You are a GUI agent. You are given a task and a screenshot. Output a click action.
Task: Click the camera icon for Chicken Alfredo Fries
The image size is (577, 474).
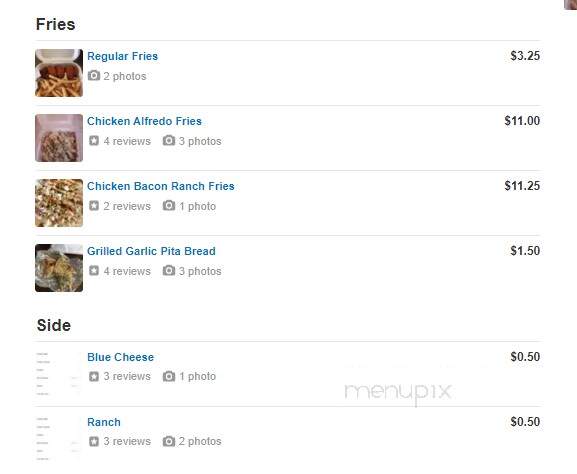tap(169, 140)
